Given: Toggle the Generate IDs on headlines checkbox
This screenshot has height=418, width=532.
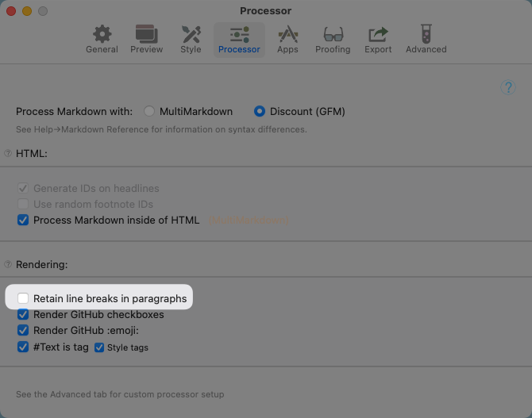Looking at the screenshot, I should [x=23, y=189].
